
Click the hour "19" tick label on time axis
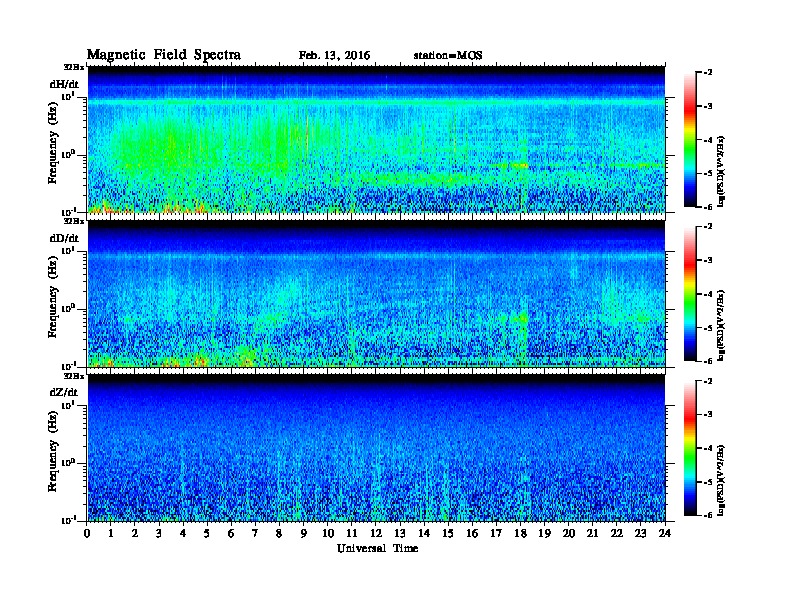coord(544,534)
